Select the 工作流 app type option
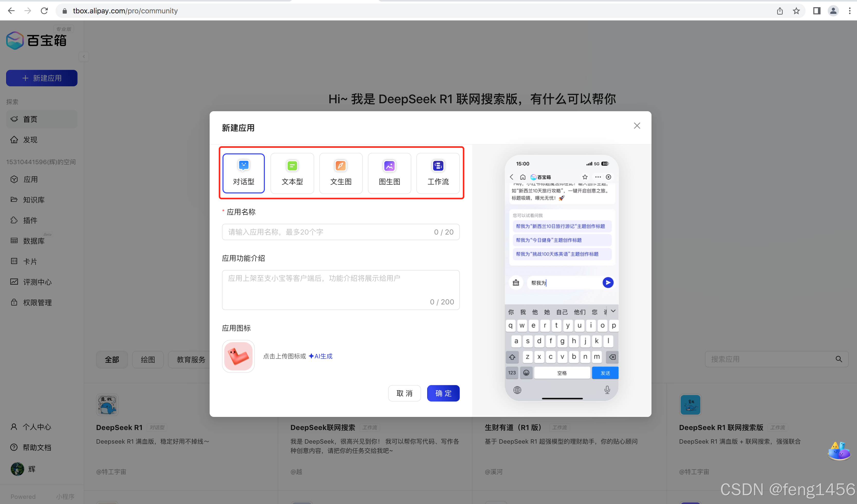The height and width of the screenshot is (504, 857). tap(438, 173)
